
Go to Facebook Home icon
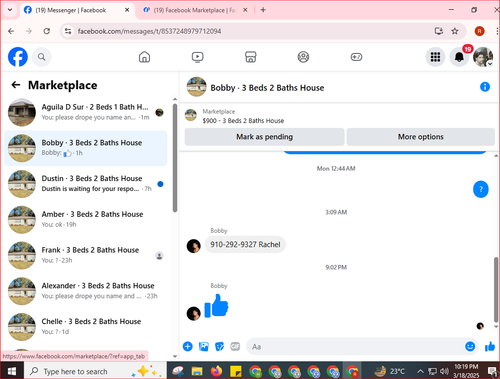coord(144,57)
